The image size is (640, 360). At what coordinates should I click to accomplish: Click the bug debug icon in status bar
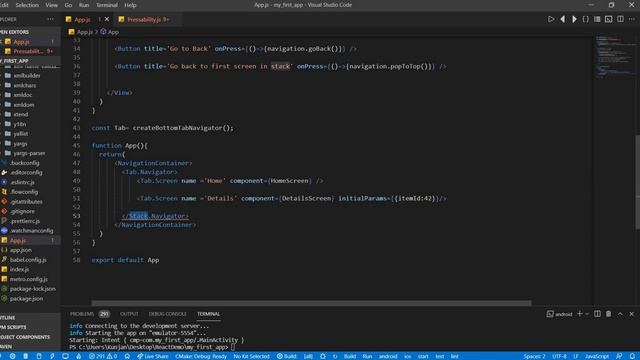323,356
